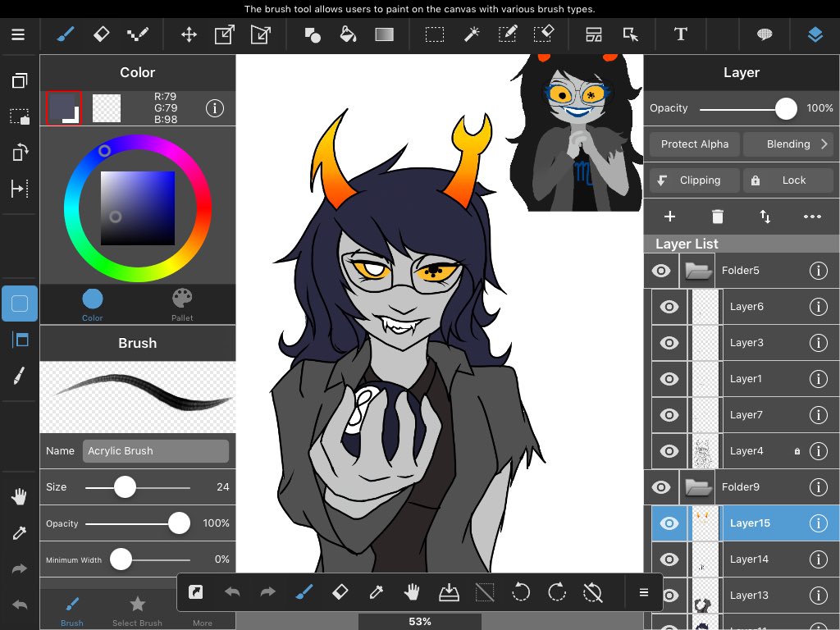Viewport: 840px width, 630px height.
Task: Click the redo arrow in left sidebar
Action: click(20, 569)
